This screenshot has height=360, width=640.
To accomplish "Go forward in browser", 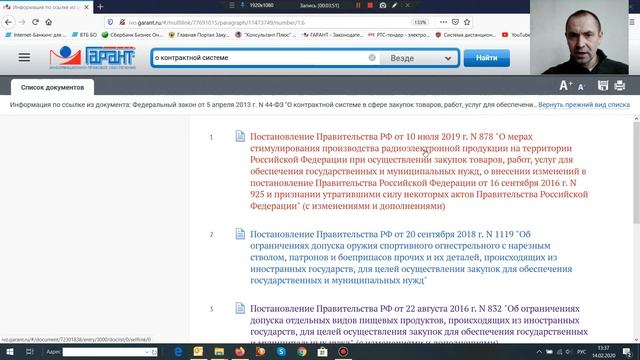I will 22,22.
